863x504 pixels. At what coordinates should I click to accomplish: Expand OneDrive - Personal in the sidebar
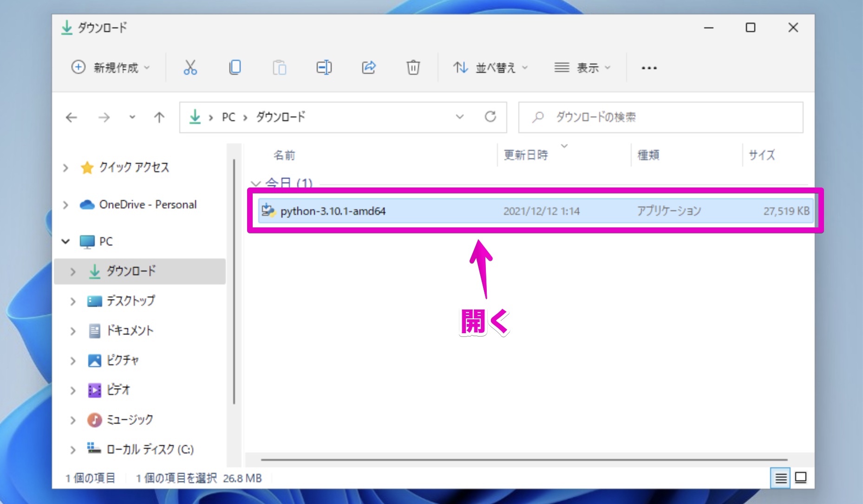click(x=65, y=204)
